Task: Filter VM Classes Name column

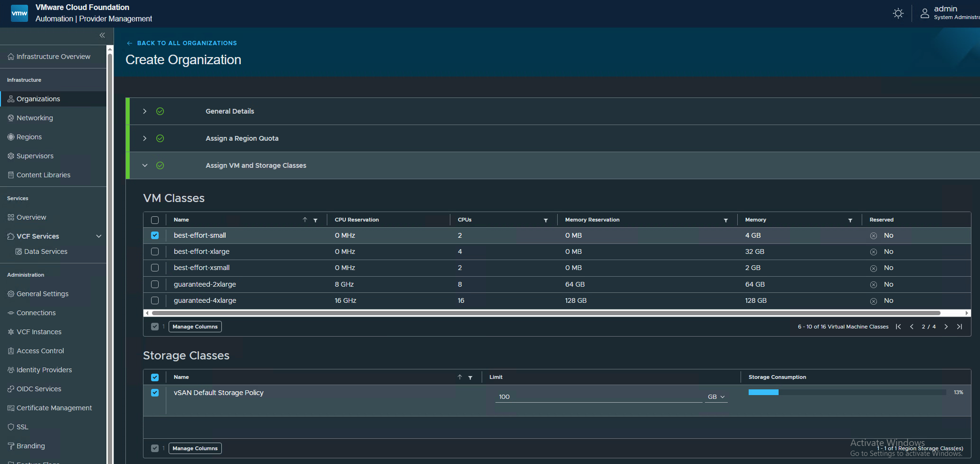Action: pyautogui.click(x=315, y=220)
